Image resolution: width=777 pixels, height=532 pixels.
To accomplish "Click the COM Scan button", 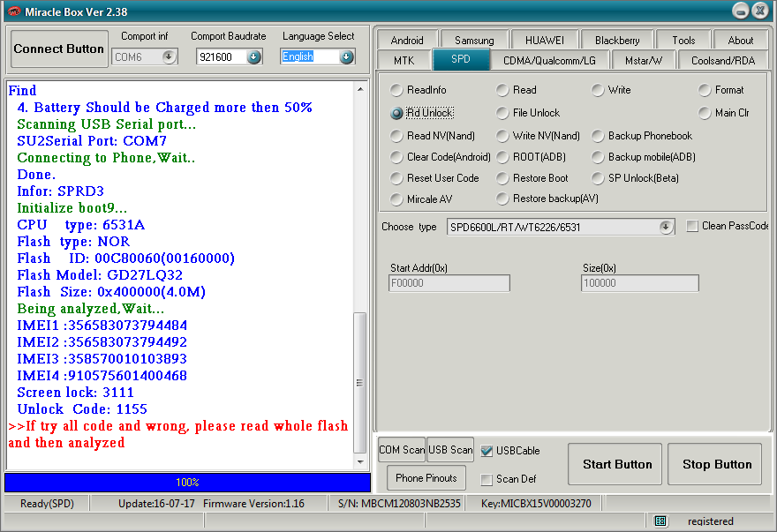I will pyautogui.click(x=402, y=450).
